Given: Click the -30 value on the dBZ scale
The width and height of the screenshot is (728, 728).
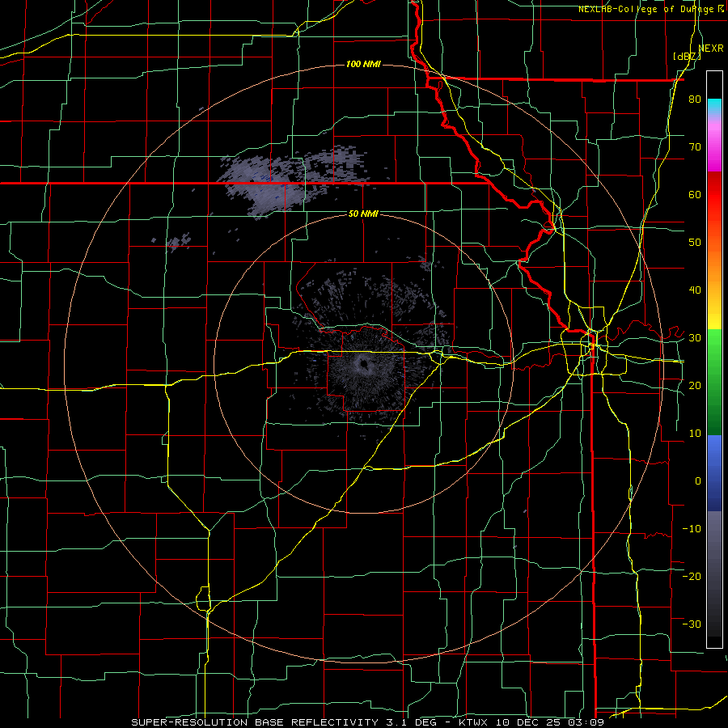Looking at the screenshot, I should [692, 624].
